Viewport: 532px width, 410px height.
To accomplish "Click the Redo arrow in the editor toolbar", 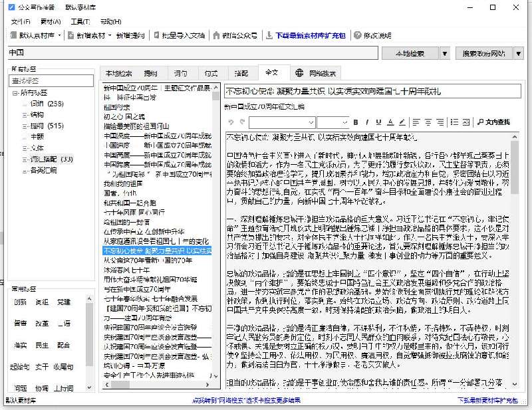I will [x=242, y=122].
